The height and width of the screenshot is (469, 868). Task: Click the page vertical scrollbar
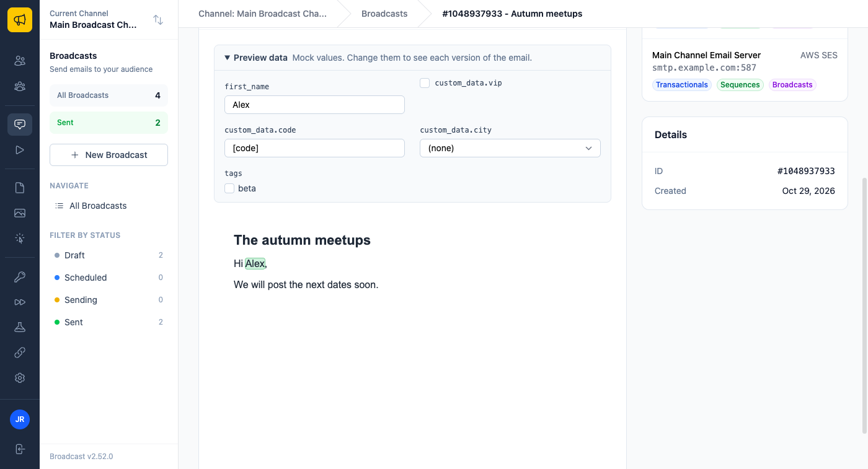pos(865,305)
